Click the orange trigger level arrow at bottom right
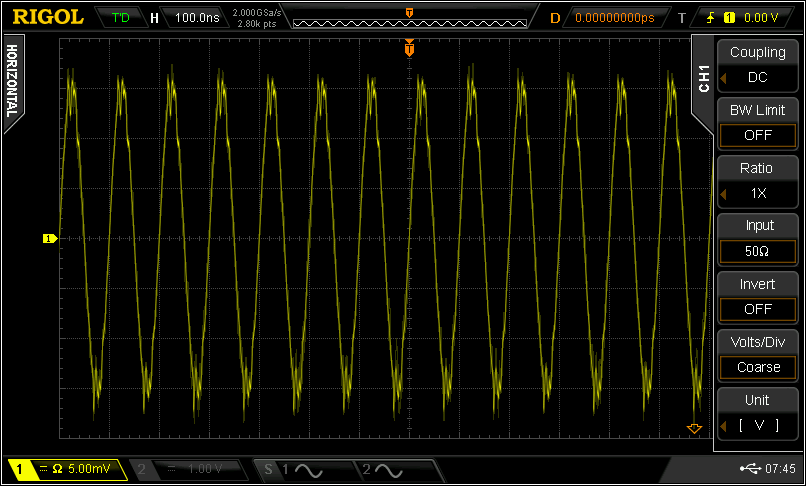Screen dimensions: 806x486 coord(694,429)
